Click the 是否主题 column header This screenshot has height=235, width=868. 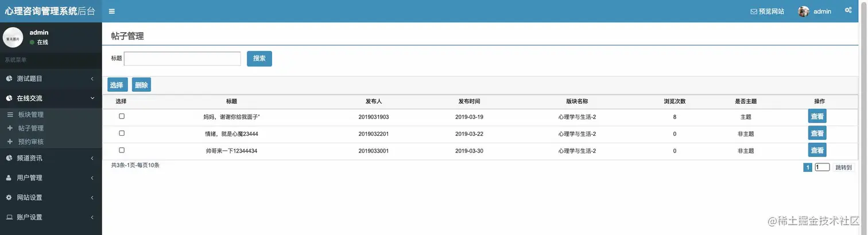tap(746, 101)
